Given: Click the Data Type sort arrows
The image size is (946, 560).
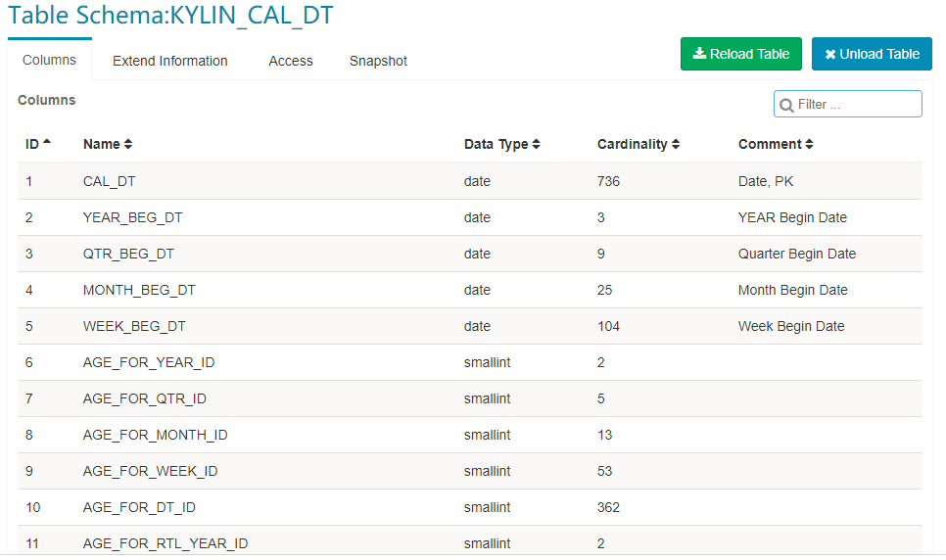Looking at the screenshot, I should click(537, 145).
